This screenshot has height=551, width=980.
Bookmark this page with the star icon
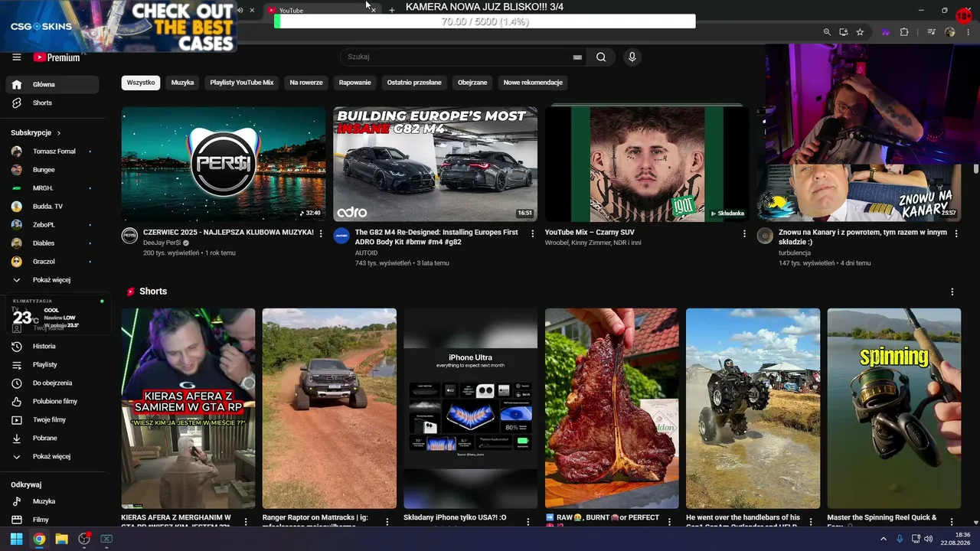point(860,32)
